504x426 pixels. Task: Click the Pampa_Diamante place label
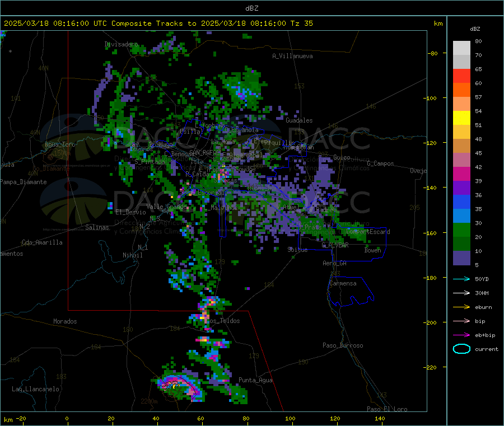pyautogui.click(x=23, y=182)
